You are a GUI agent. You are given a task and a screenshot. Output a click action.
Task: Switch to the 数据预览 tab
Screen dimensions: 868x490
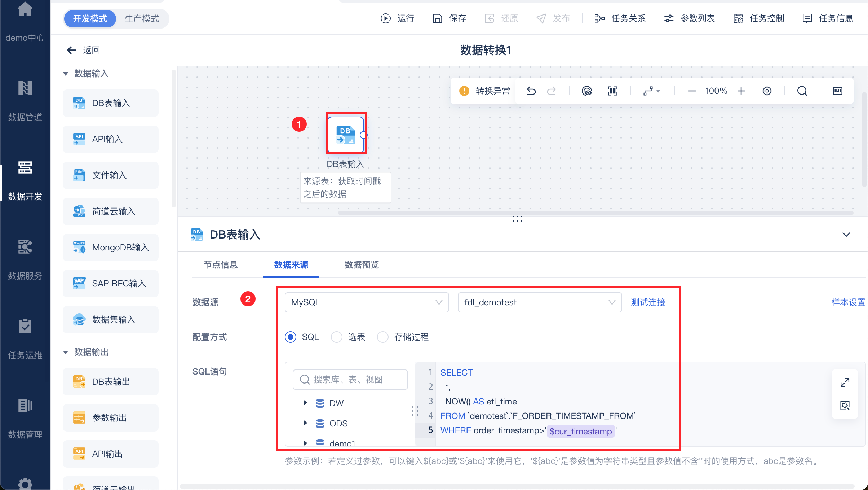[x=362, y=265]
